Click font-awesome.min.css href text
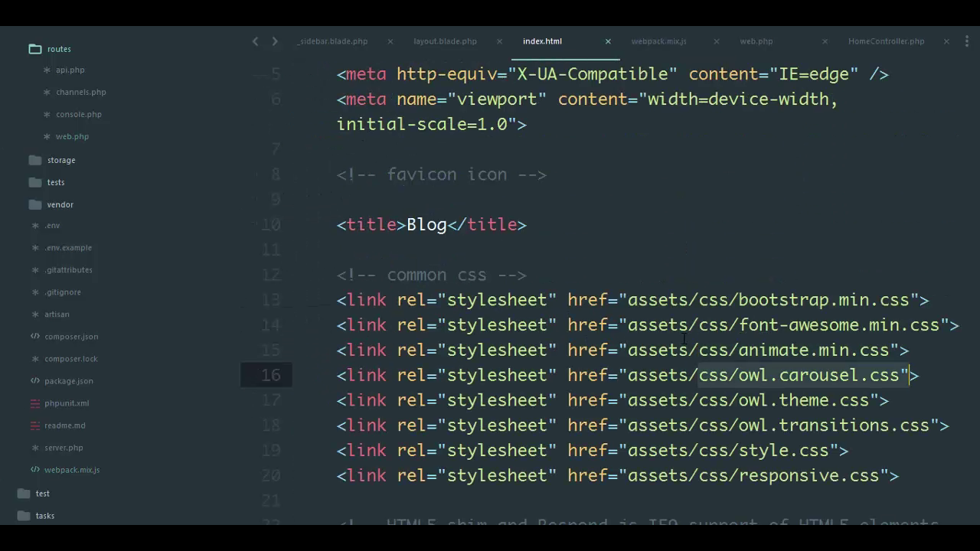This screenshot has height=551, width=980. (x=783, y=325)
